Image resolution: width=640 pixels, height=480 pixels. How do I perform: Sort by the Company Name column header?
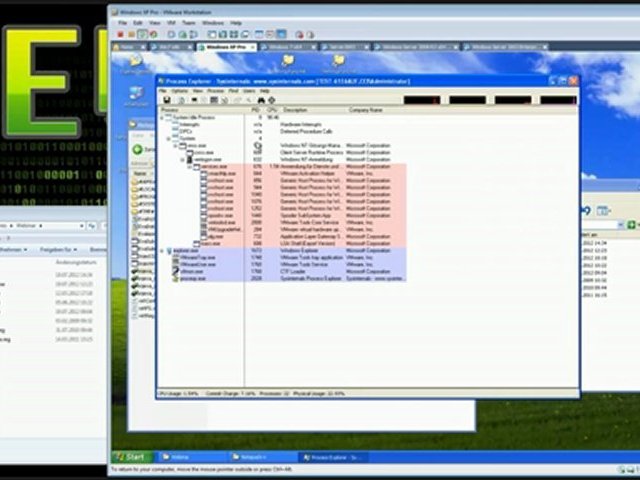(365, 110)
